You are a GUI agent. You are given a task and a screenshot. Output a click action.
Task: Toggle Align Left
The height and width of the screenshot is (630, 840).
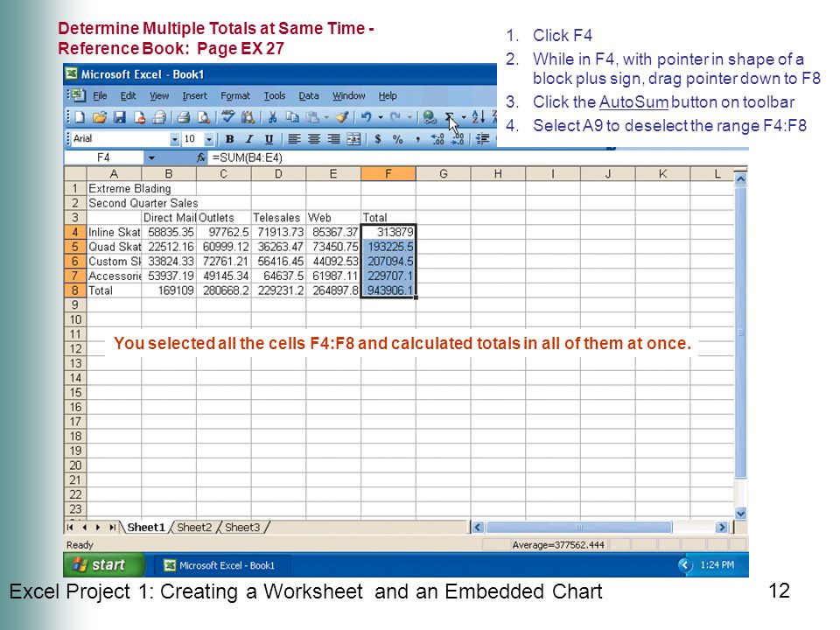click(x=294, y=139)
